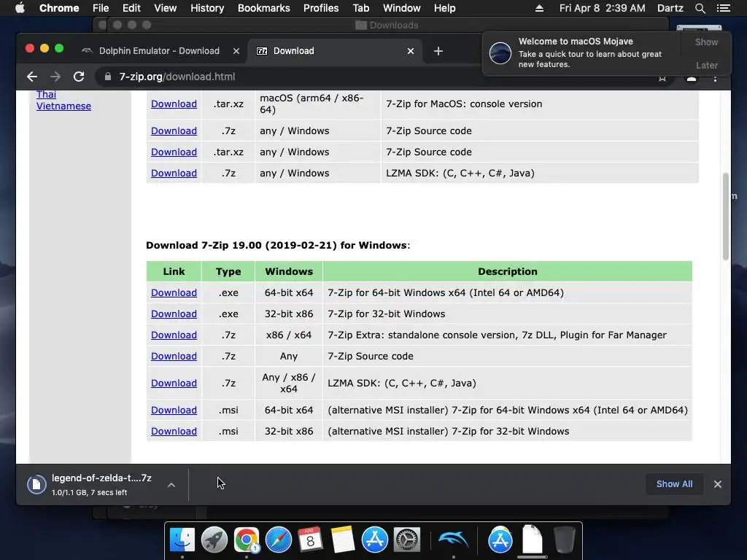Click Later on Mojave welcome notification
The height and width of the screenshot is (560, 747).
(706, 65)
